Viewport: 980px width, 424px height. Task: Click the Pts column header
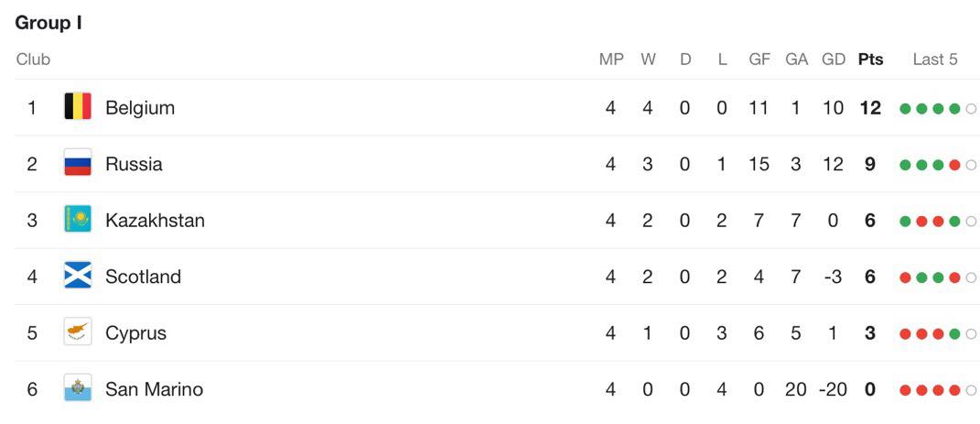point(870,60)
